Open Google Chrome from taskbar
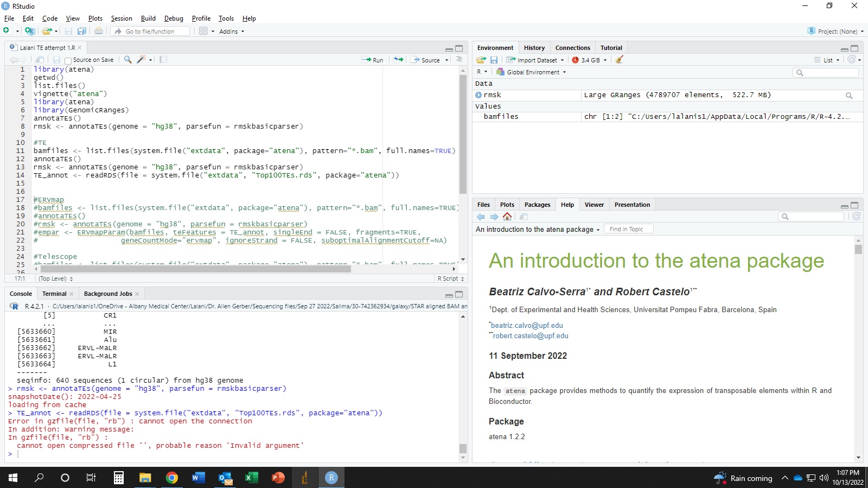Image resolution: width=868 pixels, height=488 pixels. 172,478
